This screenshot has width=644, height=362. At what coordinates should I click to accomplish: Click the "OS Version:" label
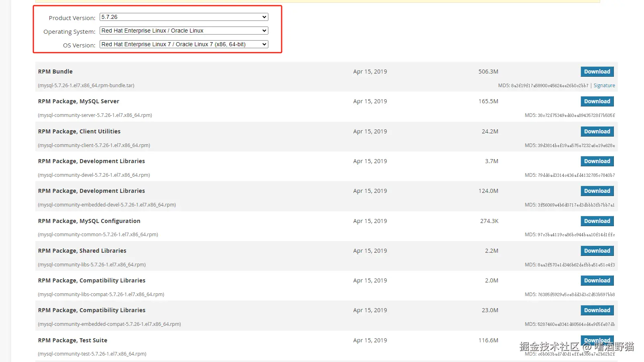(x=79, y=45)
